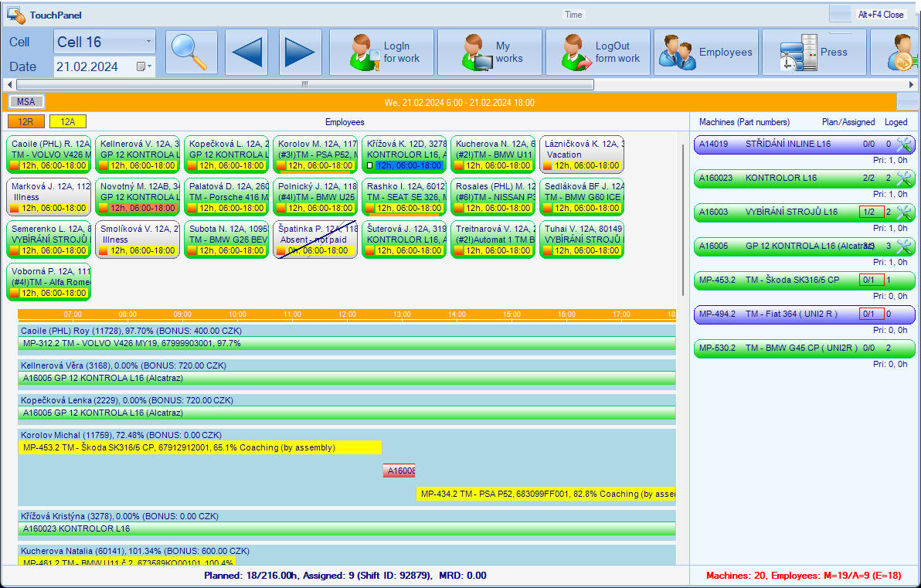Open LogIn for work
This screenshot has width=921, height=588.
pos(382,53)
